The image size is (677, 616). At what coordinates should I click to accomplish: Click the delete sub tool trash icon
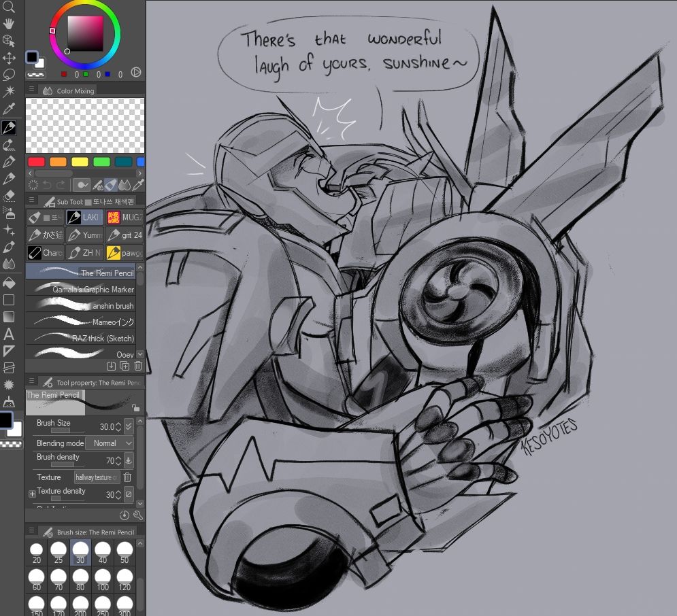click(x=137, y=366)
